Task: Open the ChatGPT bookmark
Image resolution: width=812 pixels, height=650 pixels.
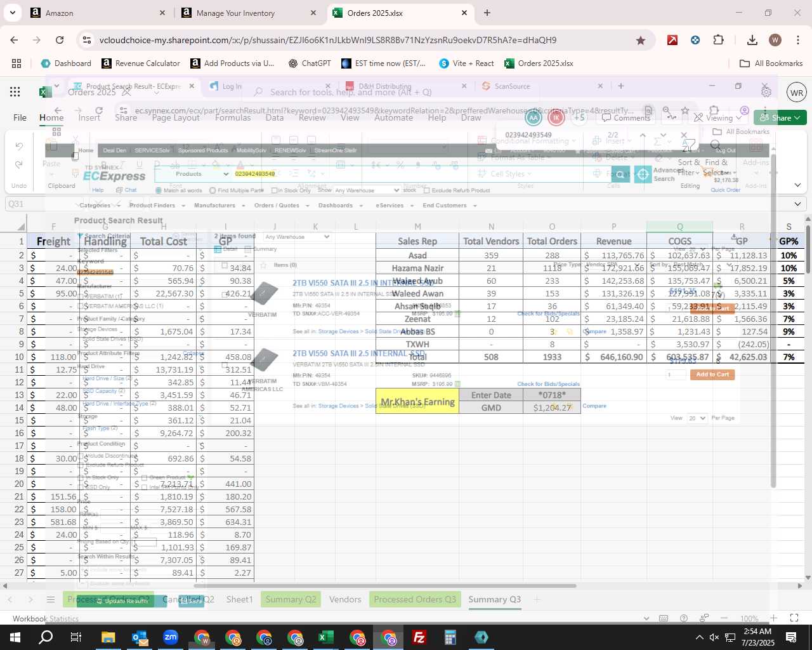Action: [x=310, y=63]
